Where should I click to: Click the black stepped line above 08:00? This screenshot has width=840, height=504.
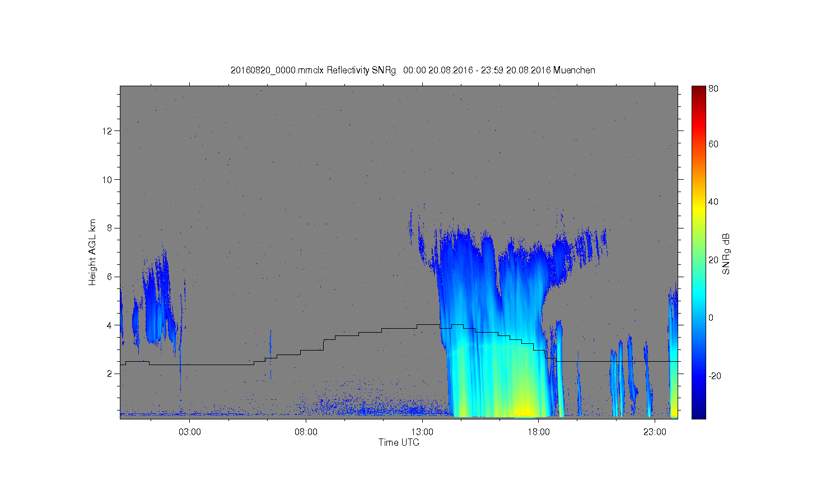click(312, 351)
